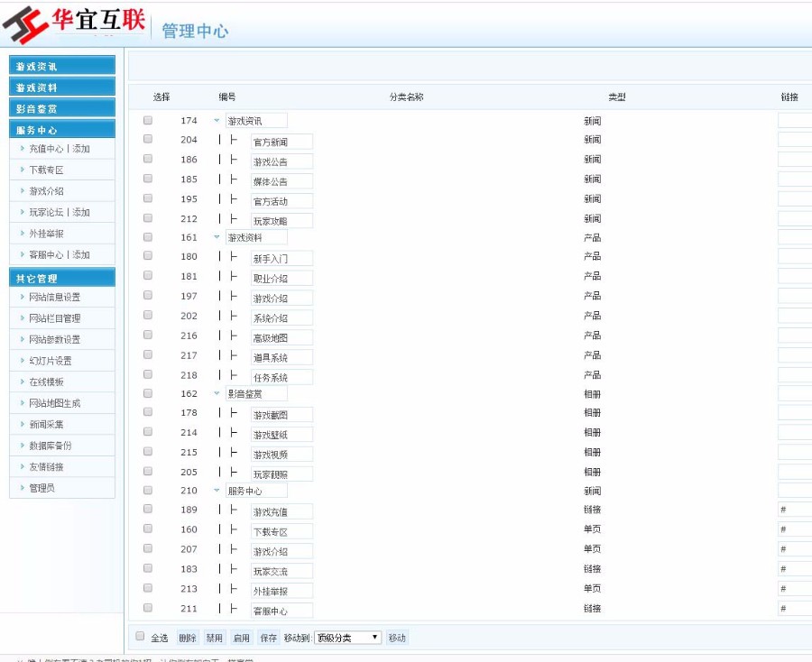Edit the 游戏壁纸 name field
This screenshot has height=662, width=812.
pyautogui.click(x=281, y=434)
